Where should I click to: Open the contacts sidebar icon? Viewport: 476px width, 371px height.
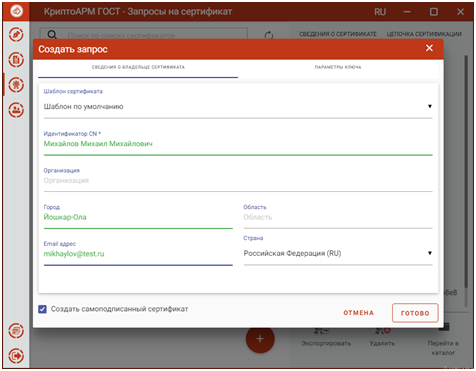[16, 110]
